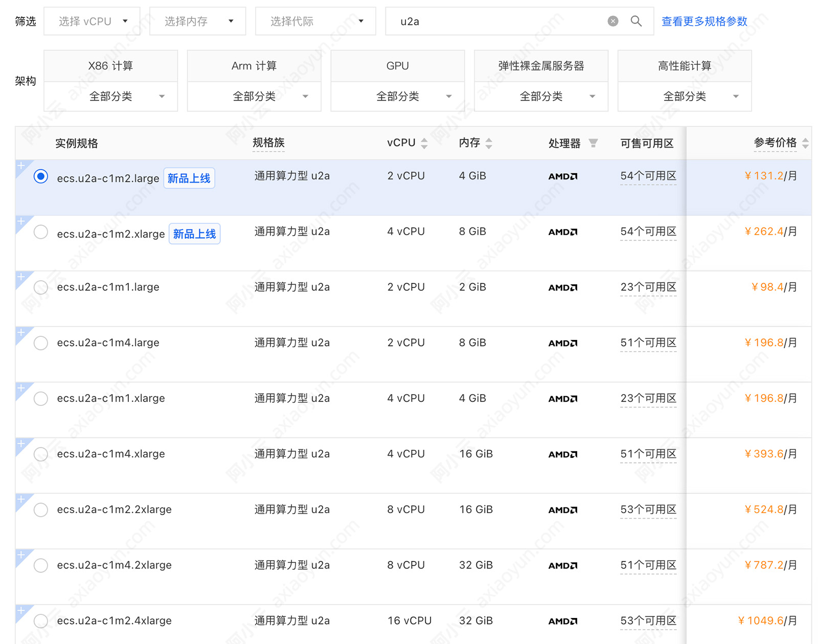Click the search magnifier icon
818x644 pixels.
[636, 21]
